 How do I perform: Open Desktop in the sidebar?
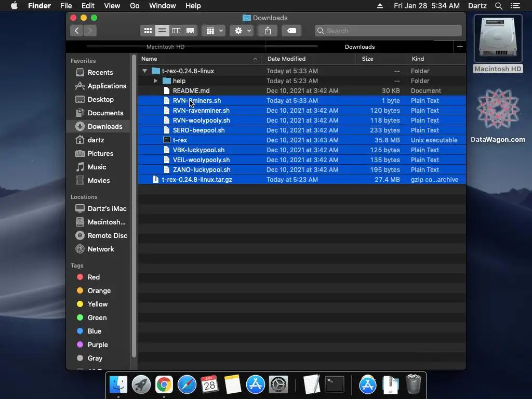tap(98, 99)
